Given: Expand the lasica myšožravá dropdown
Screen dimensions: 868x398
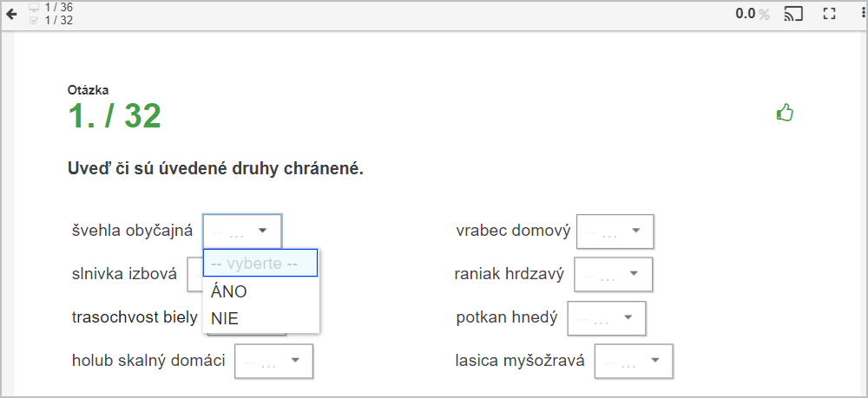Looking at the screenshot, I should point(634,361).
